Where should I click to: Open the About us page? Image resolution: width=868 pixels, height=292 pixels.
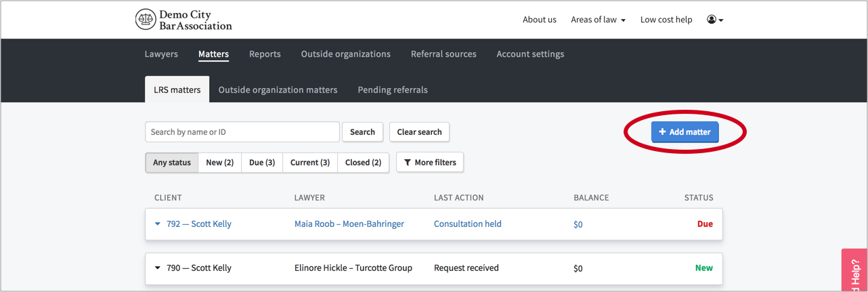point(539,20)
